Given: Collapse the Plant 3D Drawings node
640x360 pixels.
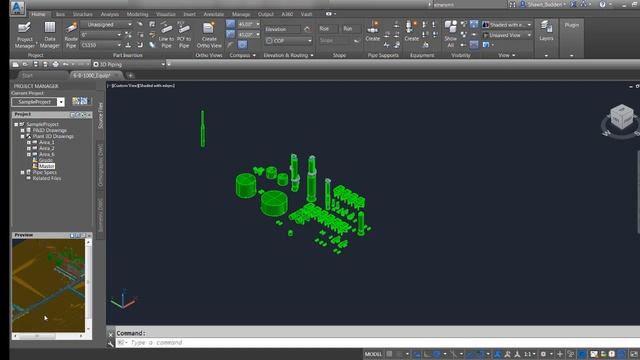Looking at the screenshot, I should point(23,136).
